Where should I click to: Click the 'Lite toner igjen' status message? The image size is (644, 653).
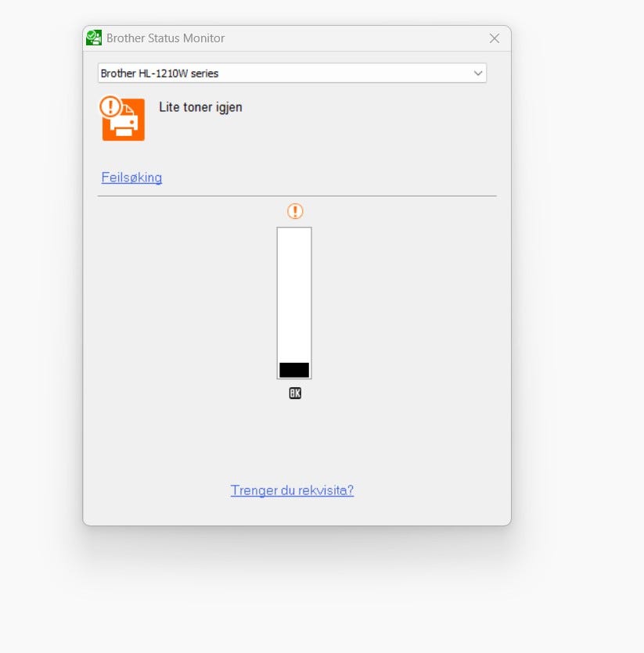pyautogui.click(x=200, y=107)
